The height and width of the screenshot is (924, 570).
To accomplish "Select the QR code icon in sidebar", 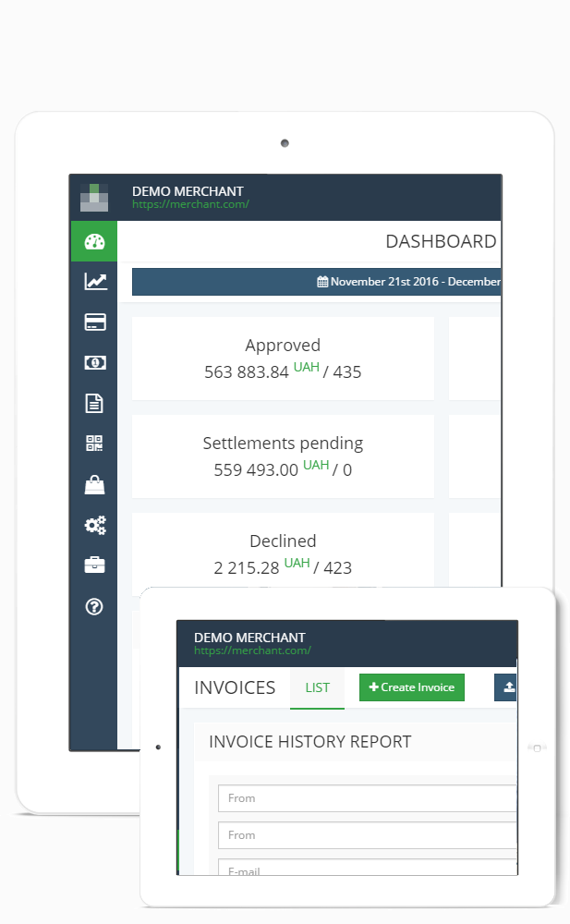I will coord(94,444).
